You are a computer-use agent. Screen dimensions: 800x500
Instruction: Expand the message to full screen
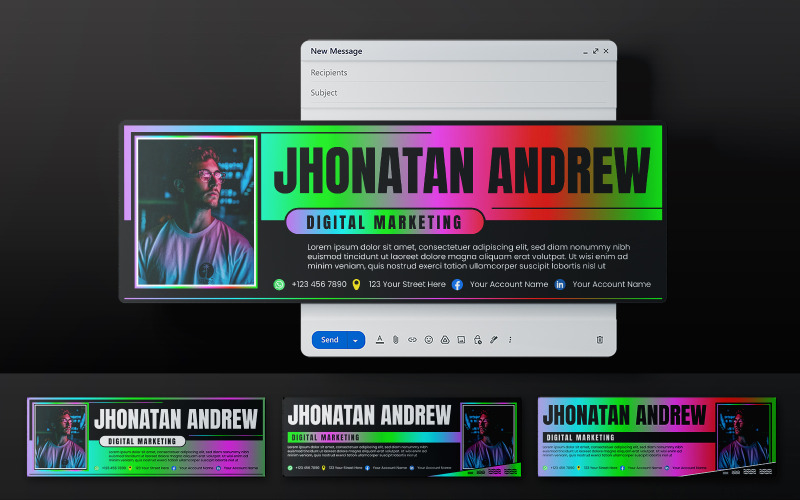(x=595, y=51)
